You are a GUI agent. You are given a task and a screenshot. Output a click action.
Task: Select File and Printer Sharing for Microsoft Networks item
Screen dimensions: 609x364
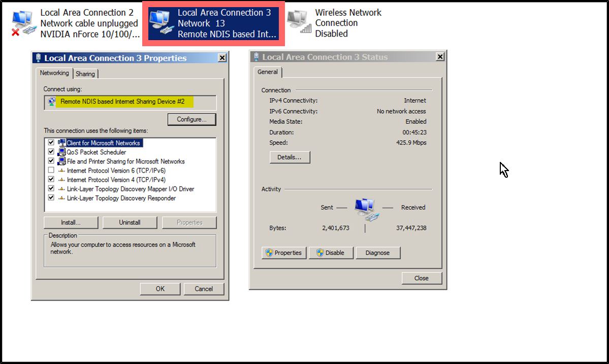coord(125,161)
